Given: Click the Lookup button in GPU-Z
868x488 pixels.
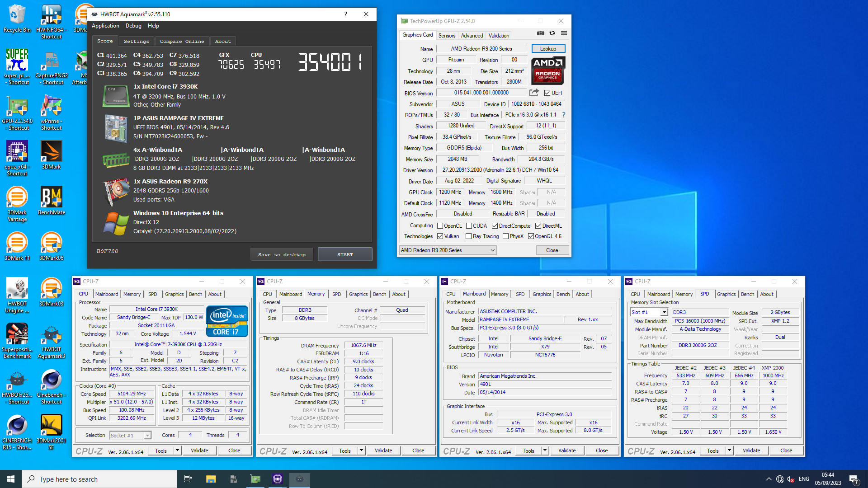Looking at the screenshot, I should pyautogui.click(x=548, y=49).
